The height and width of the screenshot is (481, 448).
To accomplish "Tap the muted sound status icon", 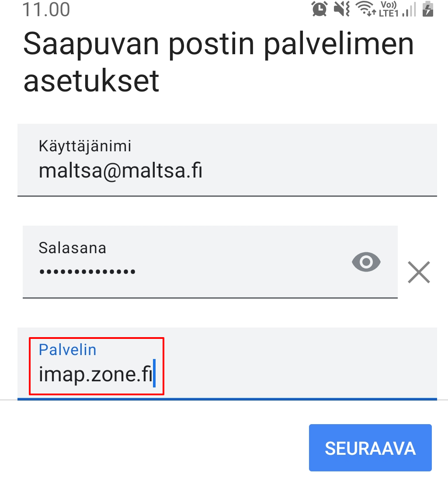I will coord(341,9).
